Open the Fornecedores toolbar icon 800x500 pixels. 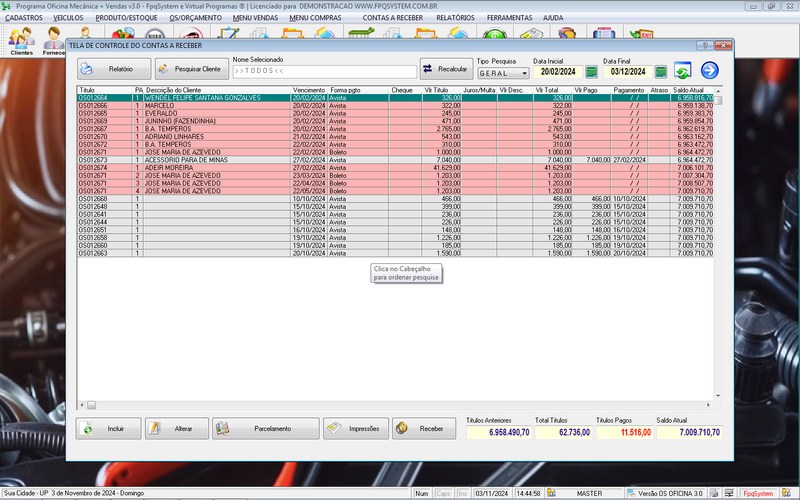(x=53, y=41)
